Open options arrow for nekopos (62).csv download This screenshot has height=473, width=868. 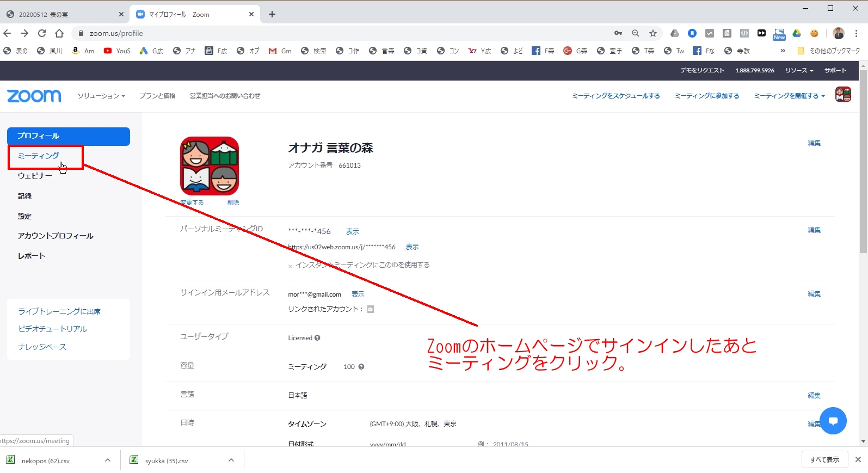pos(108,460)
